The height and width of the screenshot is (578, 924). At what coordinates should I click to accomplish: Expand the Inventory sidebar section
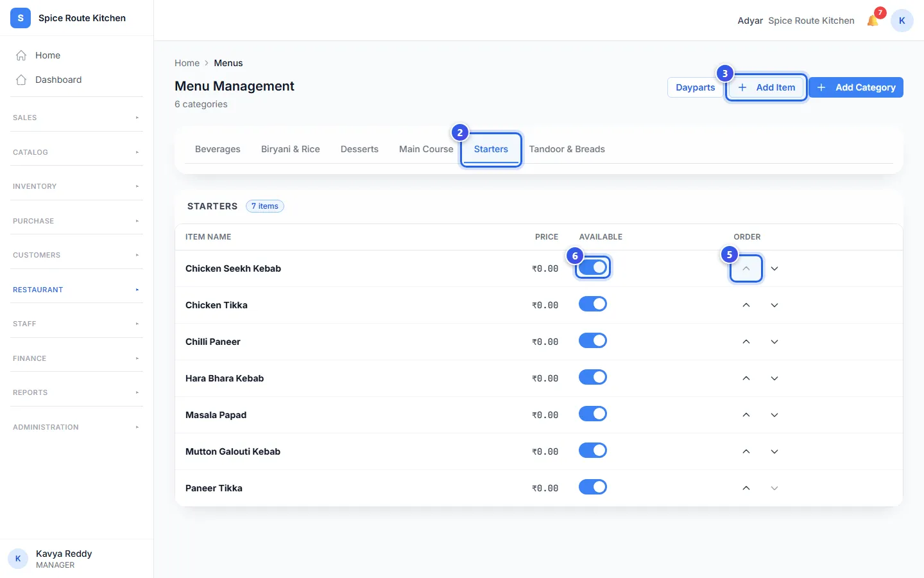[76, 186]
